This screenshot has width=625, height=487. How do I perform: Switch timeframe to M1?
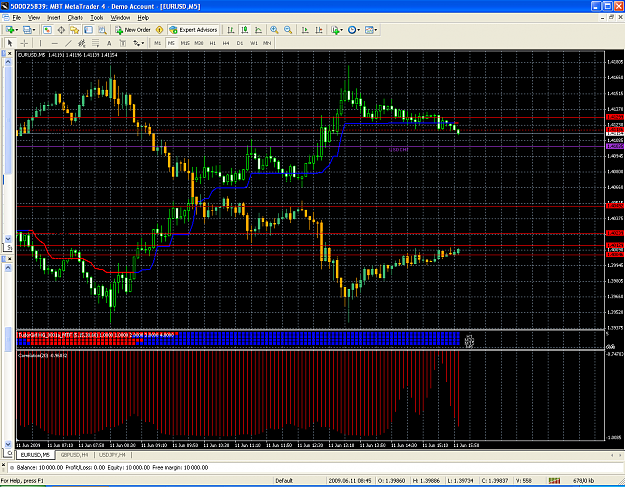coord(157,43)
